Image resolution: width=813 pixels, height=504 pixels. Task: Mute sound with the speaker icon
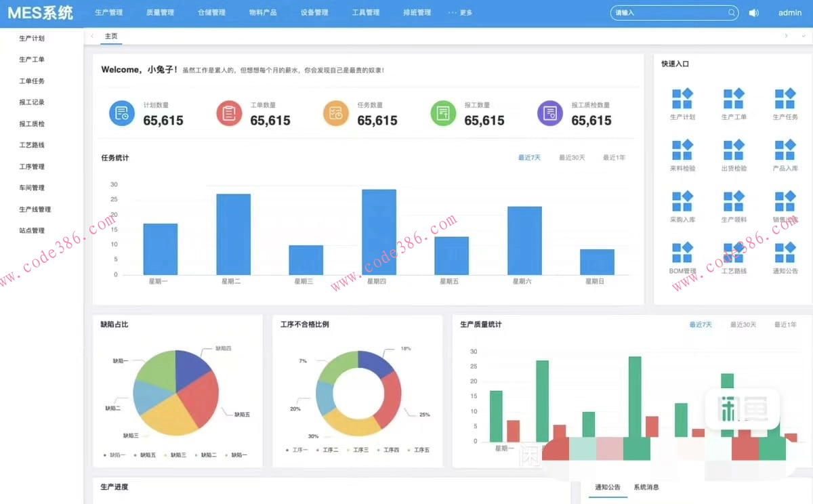(x=753, y=13)
